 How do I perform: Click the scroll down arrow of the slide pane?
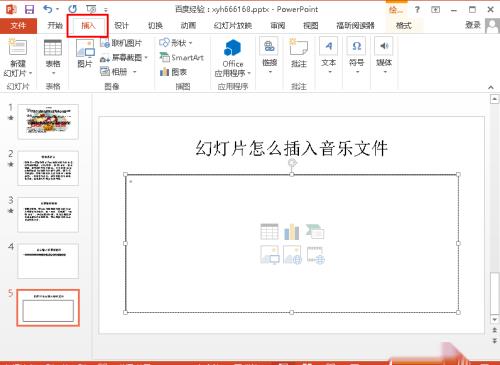[x=494, y=319]
